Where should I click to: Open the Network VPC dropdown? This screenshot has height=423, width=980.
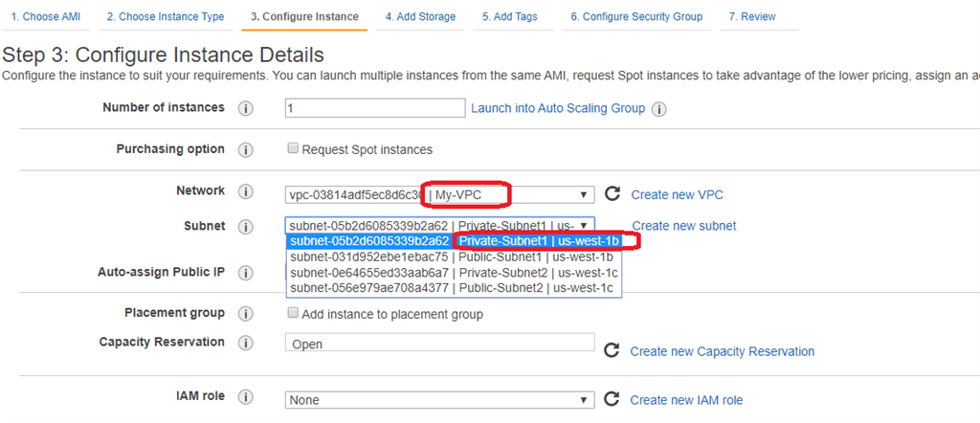440,194
